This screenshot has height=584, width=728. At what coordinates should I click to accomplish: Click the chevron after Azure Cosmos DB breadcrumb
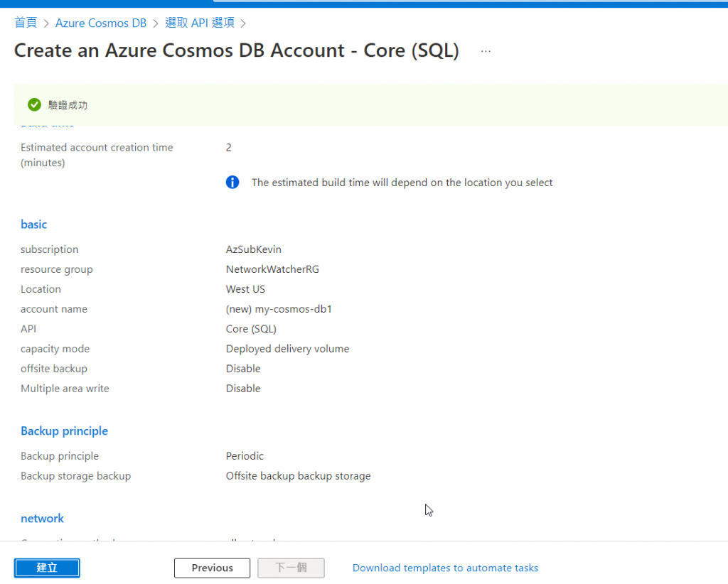(x=156, y=23)
